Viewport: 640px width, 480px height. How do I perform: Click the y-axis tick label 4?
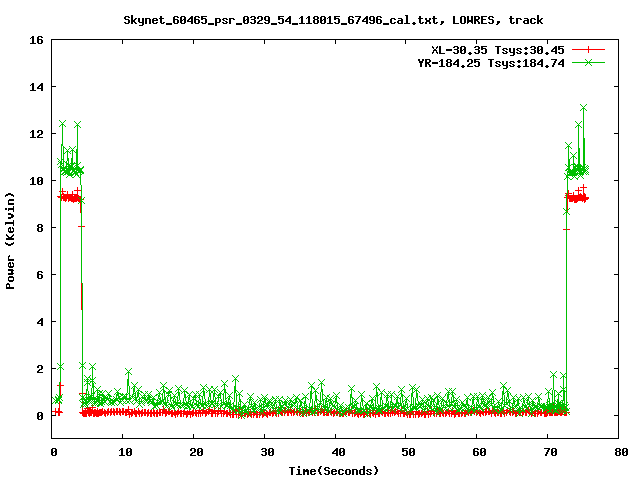[x=40, y=322]
